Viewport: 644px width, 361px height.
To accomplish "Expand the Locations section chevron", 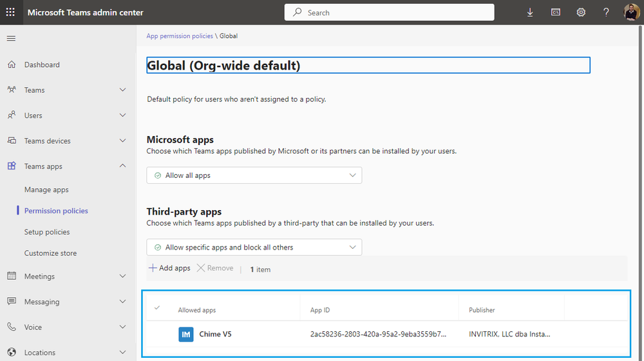I will (x=122, y=353).
